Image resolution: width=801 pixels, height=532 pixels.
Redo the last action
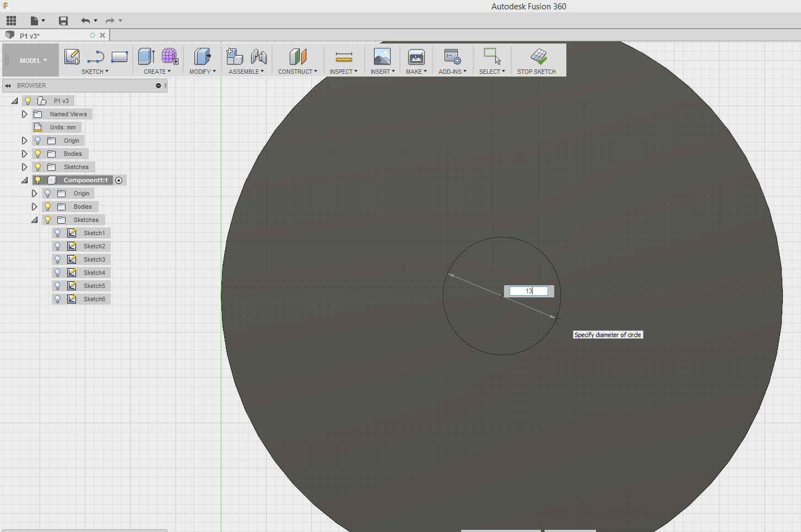pyautogui.click(x=110, y=21)
